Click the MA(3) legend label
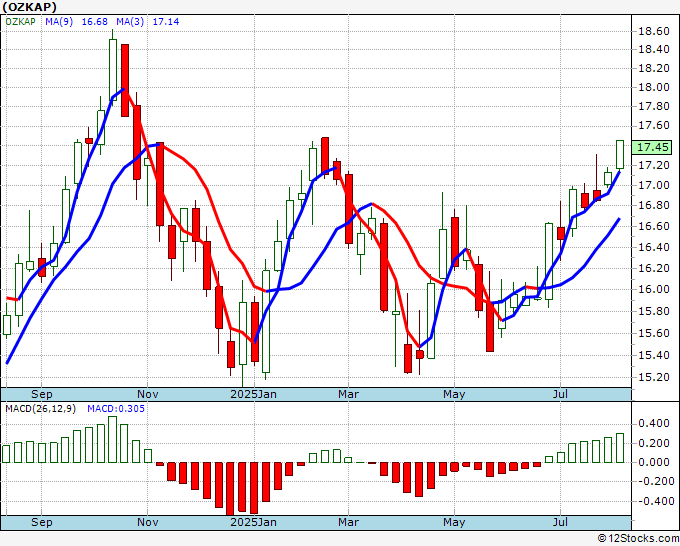The image size is (680, 546). pyautogui.click(x=130, y=22)
